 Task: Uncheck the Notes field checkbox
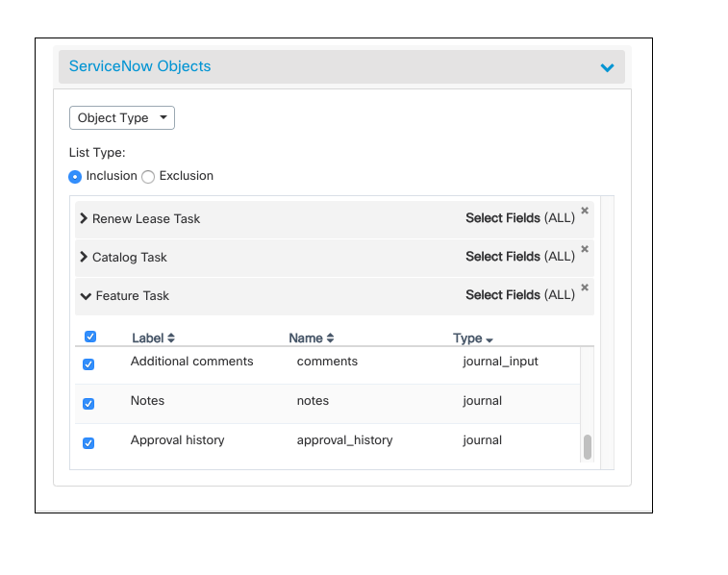click(88, 404)
